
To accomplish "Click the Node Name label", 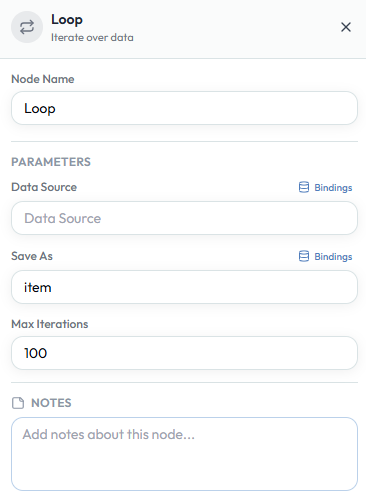I will (x=43, y=79).
